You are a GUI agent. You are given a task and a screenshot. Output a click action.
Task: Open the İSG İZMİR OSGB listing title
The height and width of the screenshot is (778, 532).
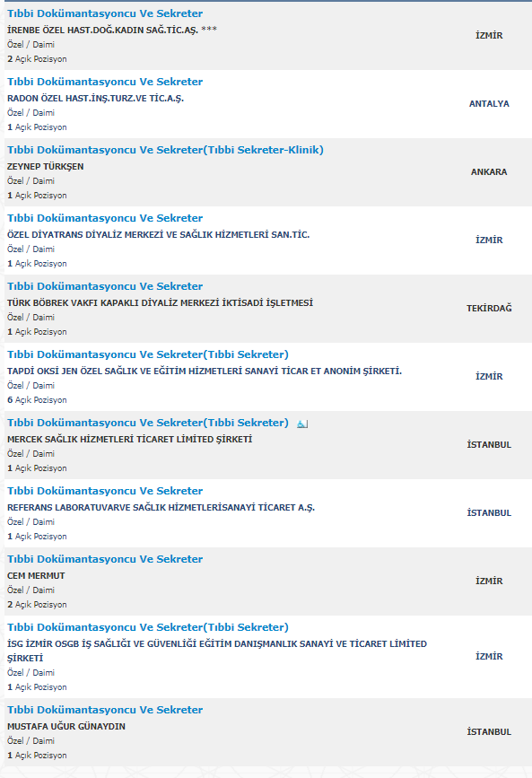[x=148, y=627]
